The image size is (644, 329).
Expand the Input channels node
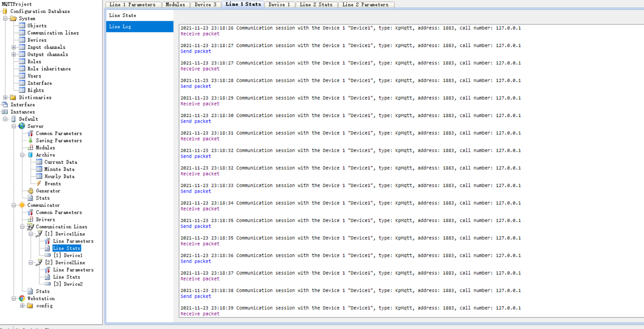point(14,47)
